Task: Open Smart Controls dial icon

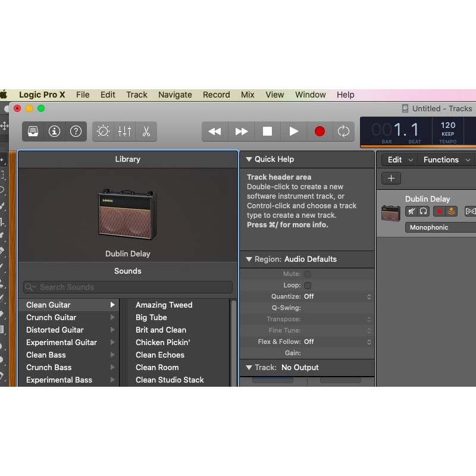Action: coord(104,131)
